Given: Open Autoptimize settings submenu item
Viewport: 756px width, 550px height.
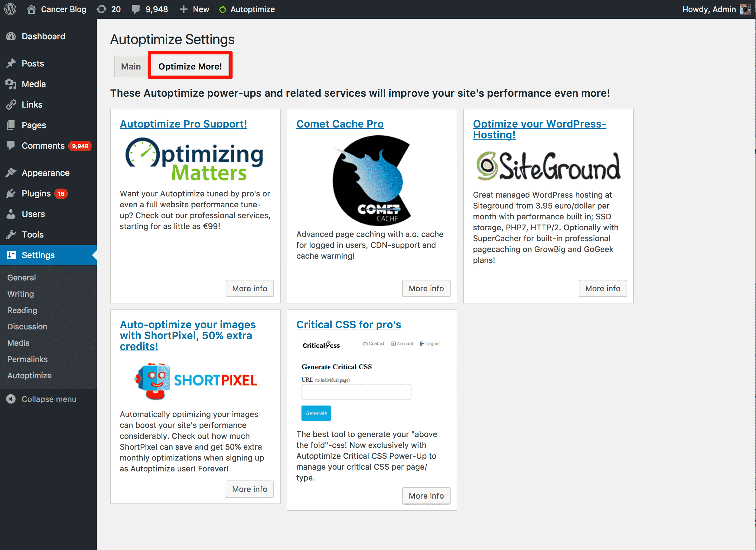Looking at the screenshot, I should click(x=29, y=375).
